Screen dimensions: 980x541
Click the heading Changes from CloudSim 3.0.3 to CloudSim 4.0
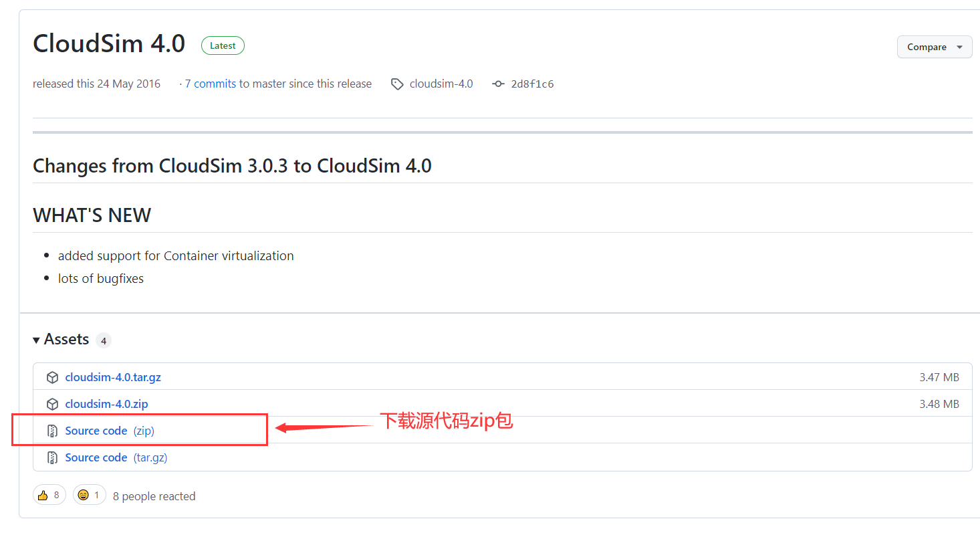point(232,166)
